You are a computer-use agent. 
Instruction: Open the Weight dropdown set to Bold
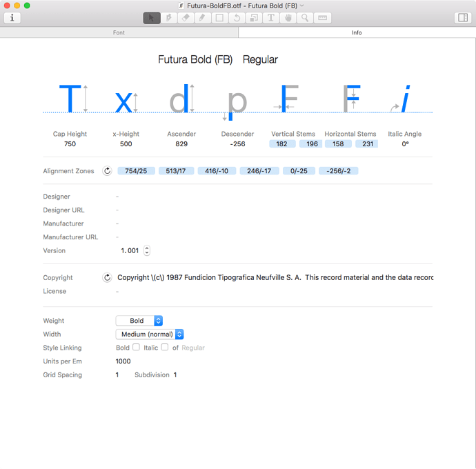point(139,321)
